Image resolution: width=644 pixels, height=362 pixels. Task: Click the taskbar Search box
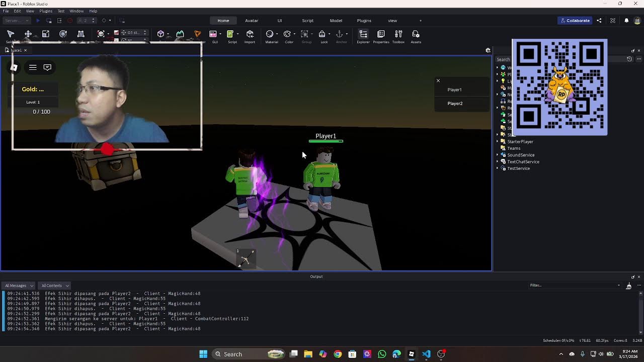[249, 354]
